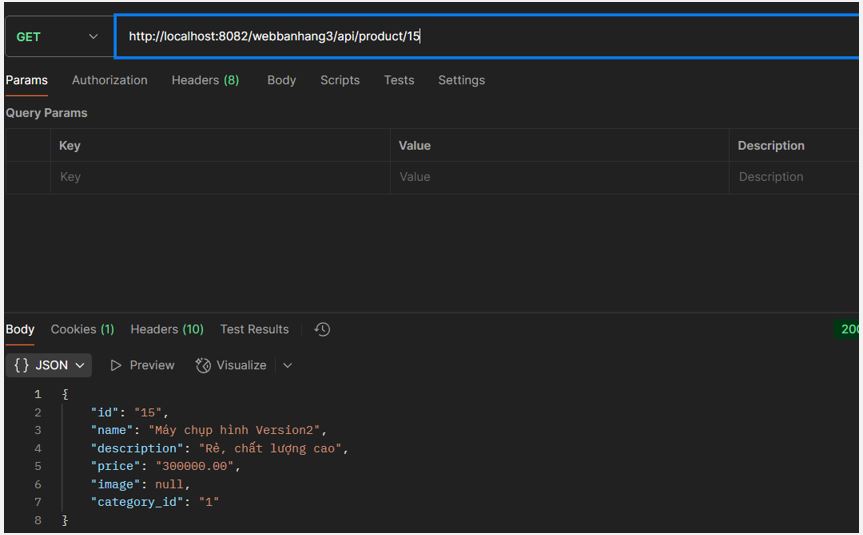
Task: Switch to the Authorization tab
Action: tap(109, 80)
